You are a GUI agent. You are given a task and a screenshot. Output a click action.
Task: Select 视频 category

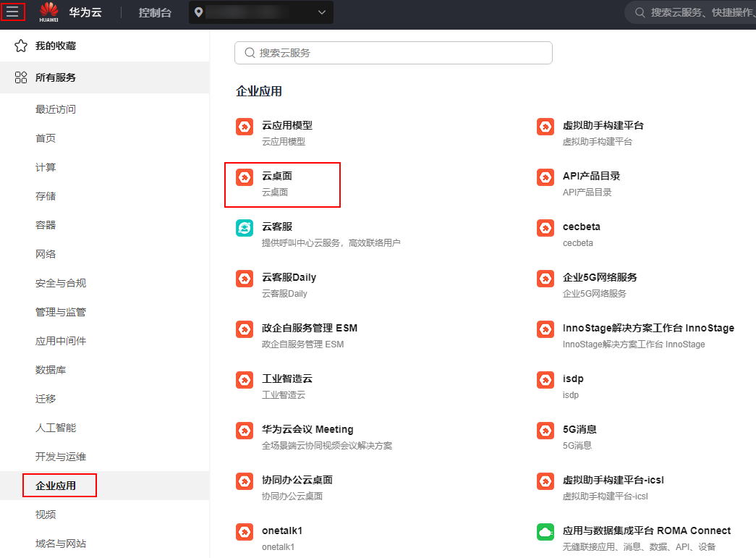(46, 515)
